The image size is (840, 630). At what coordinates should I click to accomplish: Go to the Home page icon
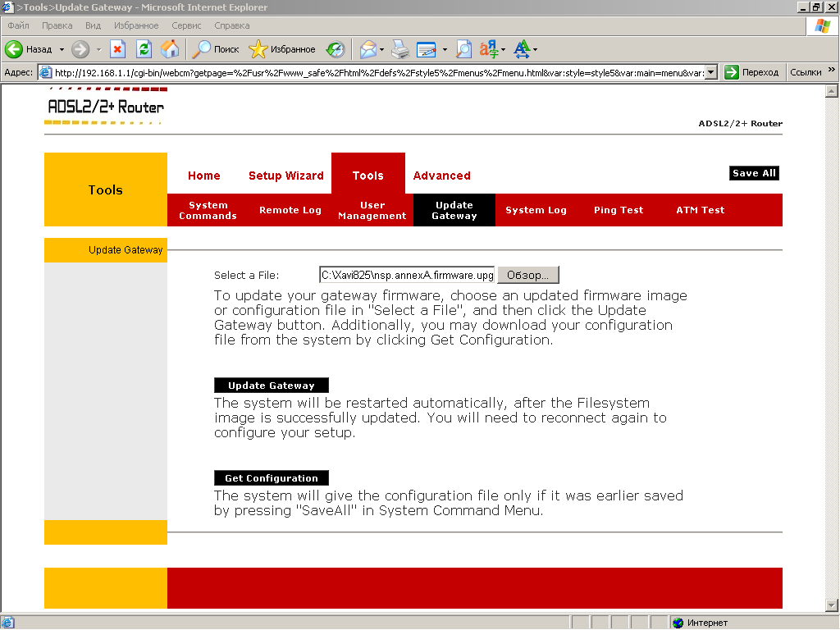[x=170, y=49]
